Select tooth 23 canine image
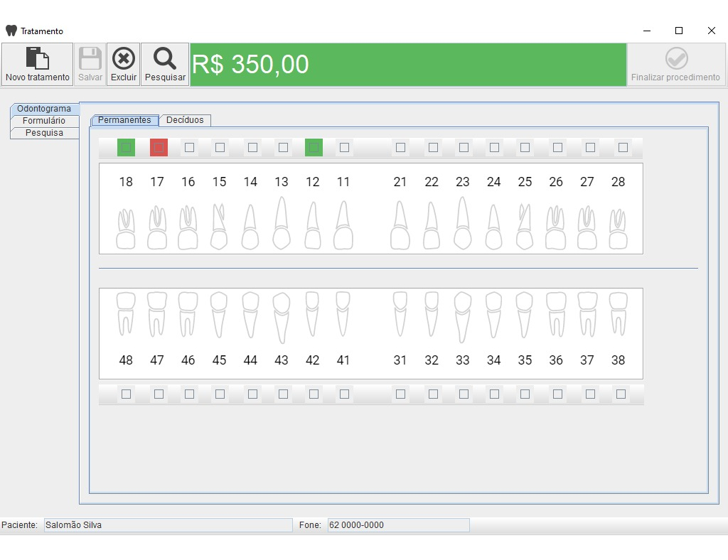728x560 pixels. pos(462,223)
